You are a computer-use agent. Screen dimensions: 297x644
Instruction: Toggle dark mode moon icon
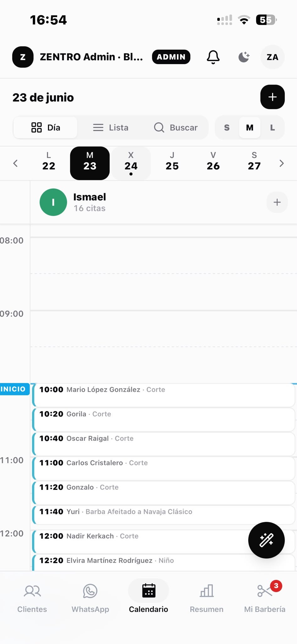(x=244, y=57)
